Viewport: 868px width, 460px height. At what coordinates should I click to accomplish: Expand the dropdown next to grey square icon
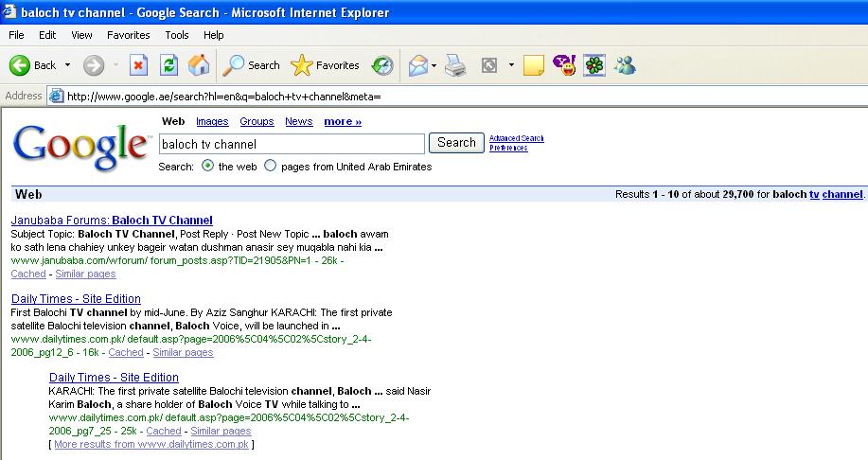point(511,65)
